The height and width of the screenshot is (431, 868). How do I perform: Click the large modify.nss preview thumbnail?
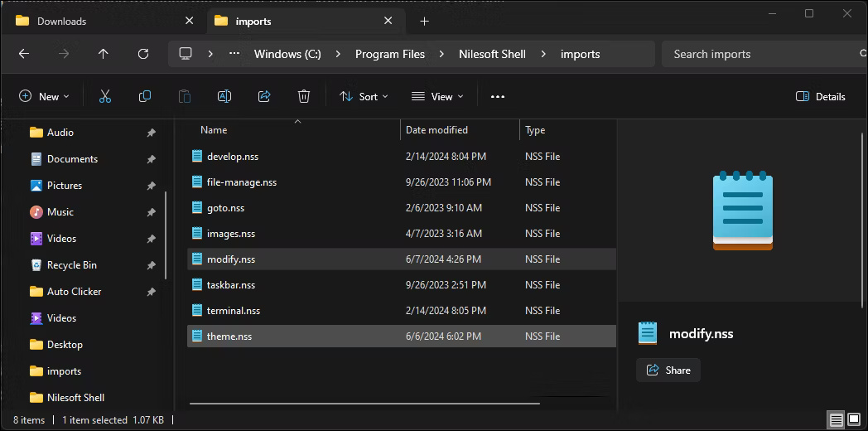(x=742, y=210)
